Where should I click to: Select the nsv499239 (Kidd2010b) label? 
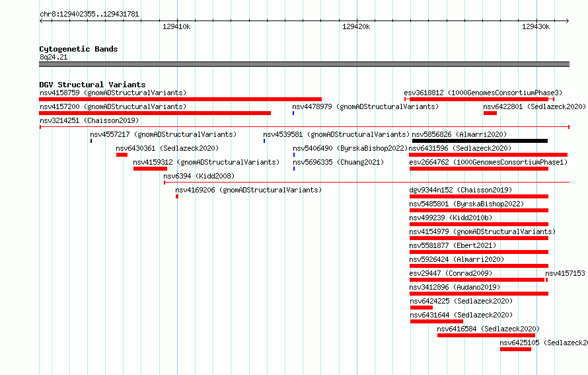point(451,218)
